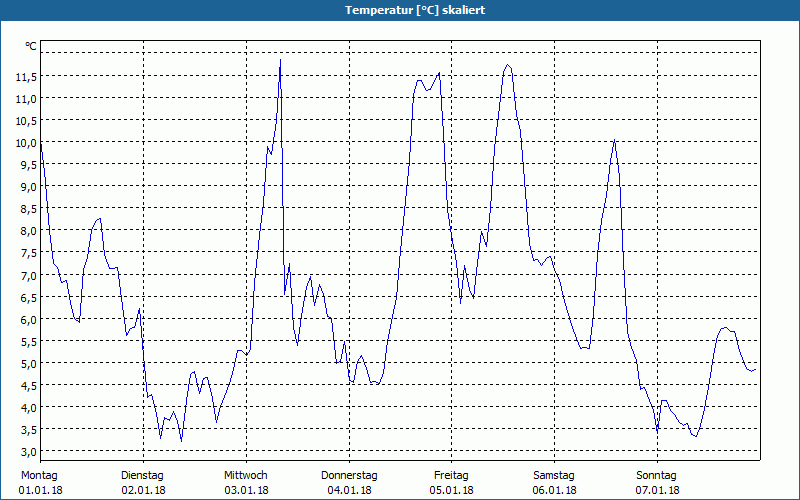Select the 5,0 y-axis value
This screenshot has height=500, width=800.
[x=28, y=363]
